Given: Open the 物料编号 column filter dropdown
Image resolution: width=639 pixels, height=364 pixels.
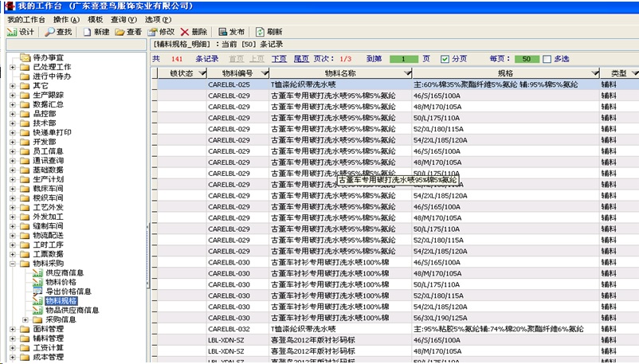Looking at the screenshot, I should (264, 73).
